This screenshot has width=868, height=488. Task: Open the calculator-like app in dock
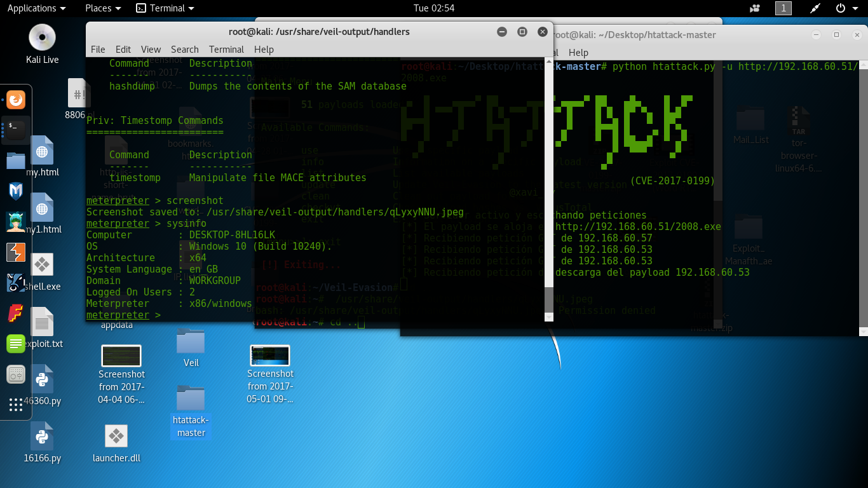tap(16, 374)
